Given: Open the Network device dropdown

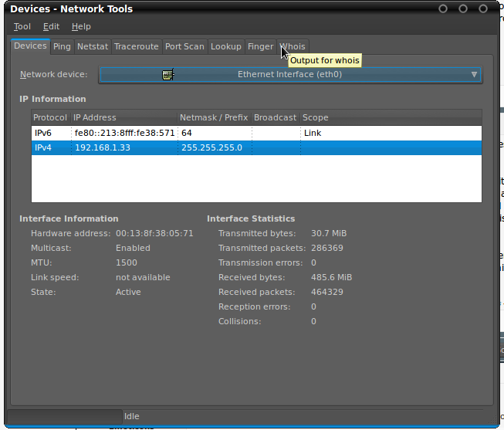Looking at the screenshot, I should (x=289, y=75).
